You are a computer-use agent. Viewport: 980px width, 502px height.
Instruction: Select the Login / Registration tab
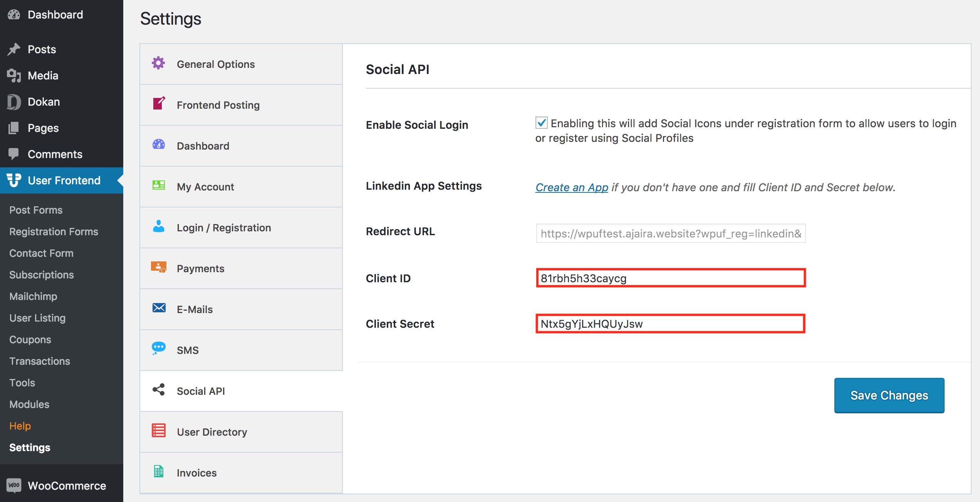241,227
